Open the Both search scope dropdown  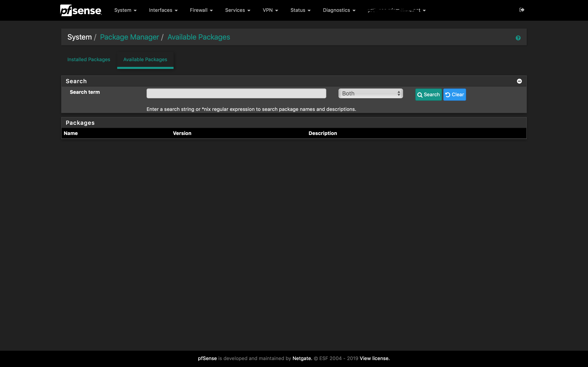(x=371, y=93)
